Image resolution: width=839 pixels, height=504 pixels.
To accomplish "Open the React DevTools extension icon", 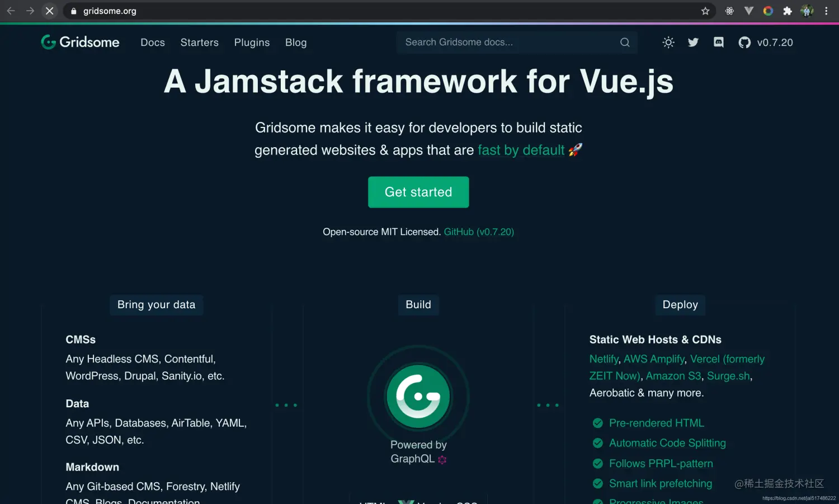I will 729,11.
